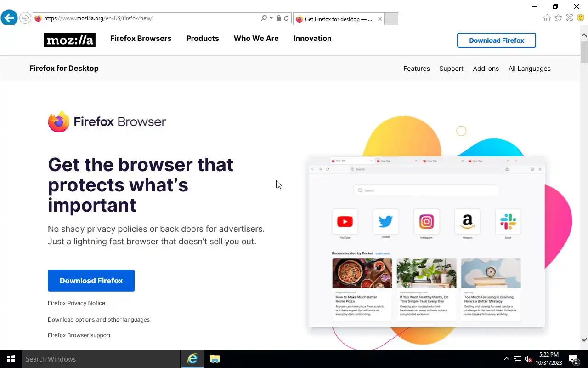Click the Too Much Focusing article thumbnail

(x=491, y=273)
